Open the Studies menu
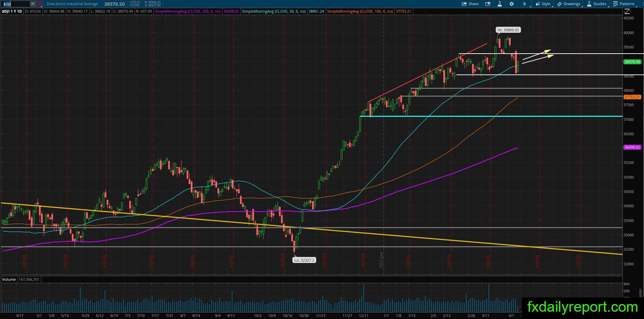 (597, 4)
